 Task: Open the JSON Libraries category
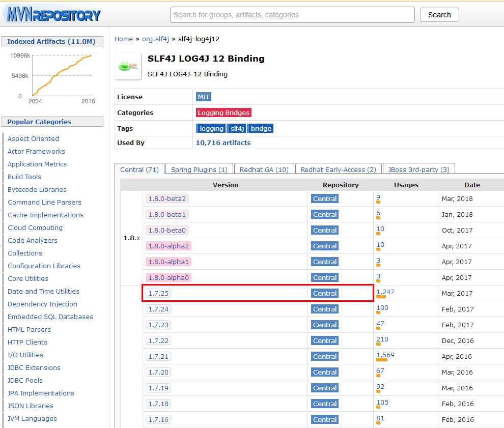(30, 406)
